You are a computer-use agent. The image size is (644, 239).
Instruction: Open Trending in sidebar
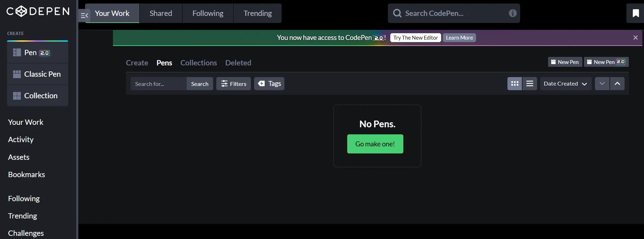[x=23, y=216]
